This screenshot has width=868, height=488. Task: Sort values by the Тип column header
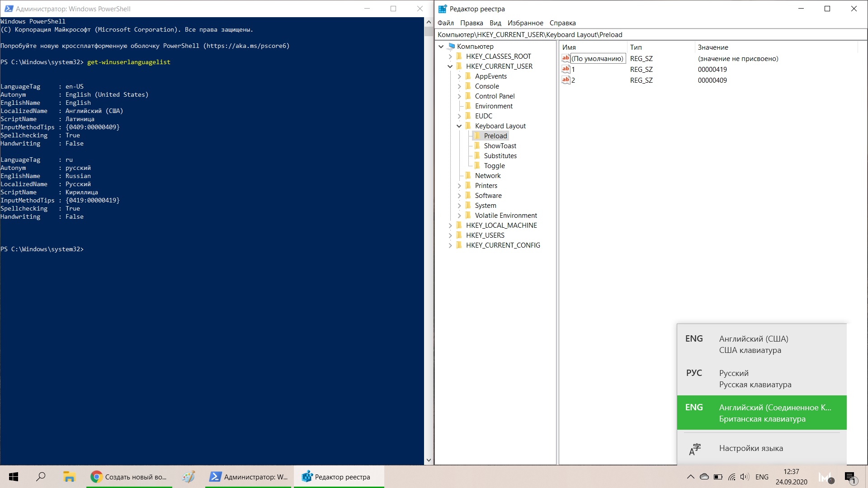pos(661,47)
